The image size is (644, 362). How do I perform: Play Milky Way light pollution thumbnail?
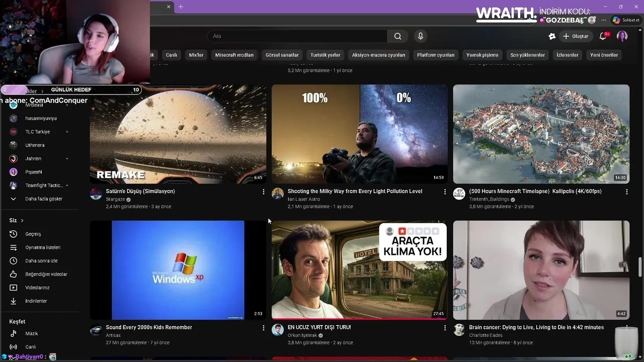[x=360, y=134]
